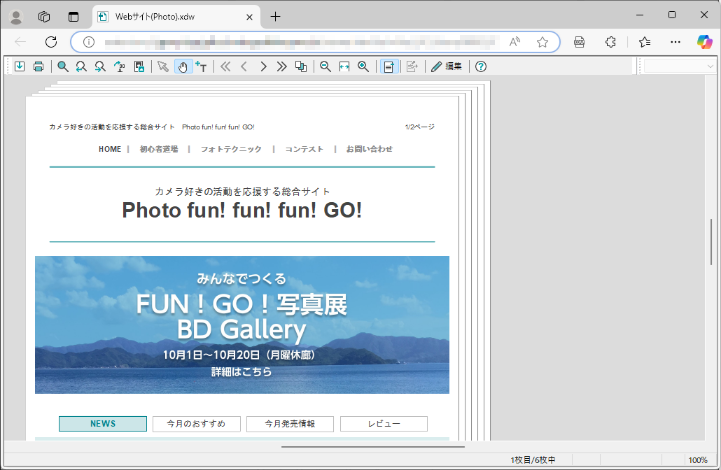This screenshot has height=470, width=721.
Task: Click the rotate page icon
Action: pyautogui.click(x=120, y=67)
